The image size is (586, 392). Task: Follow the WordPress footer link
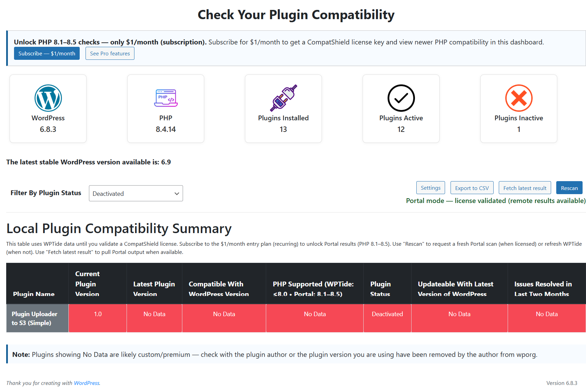87,383
